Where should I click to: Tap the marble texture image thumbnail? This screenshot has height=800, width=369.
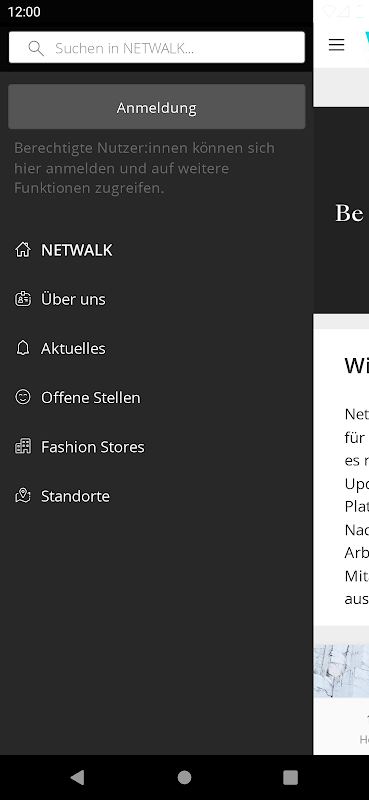(341, 671)
